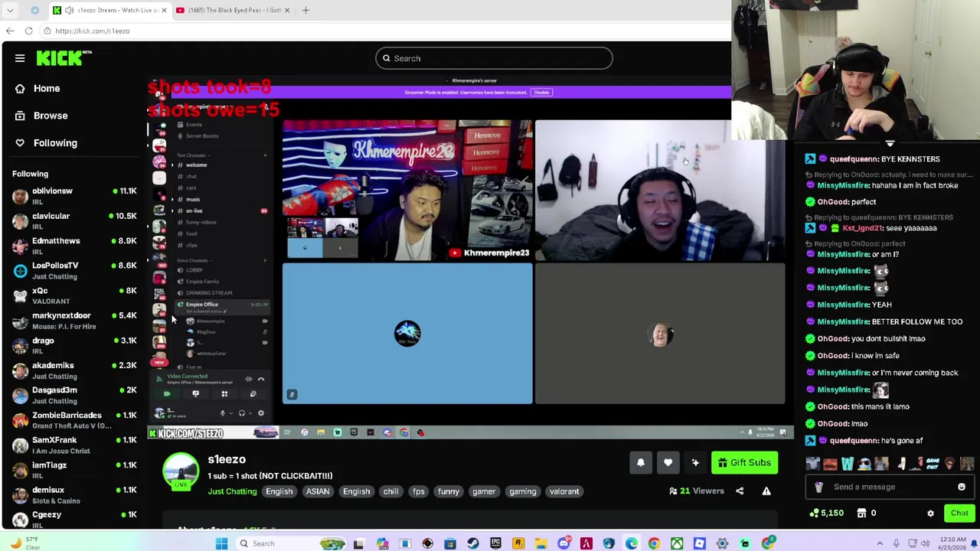Open the channel points shop icon
This screenshot has width=980, height=551.
[x=861, y=514]
